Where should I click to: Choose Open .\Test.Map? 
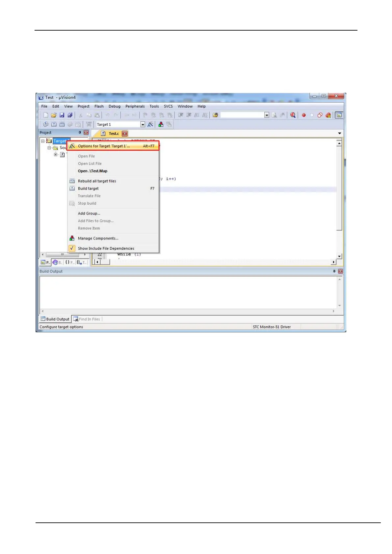point(113,171)
